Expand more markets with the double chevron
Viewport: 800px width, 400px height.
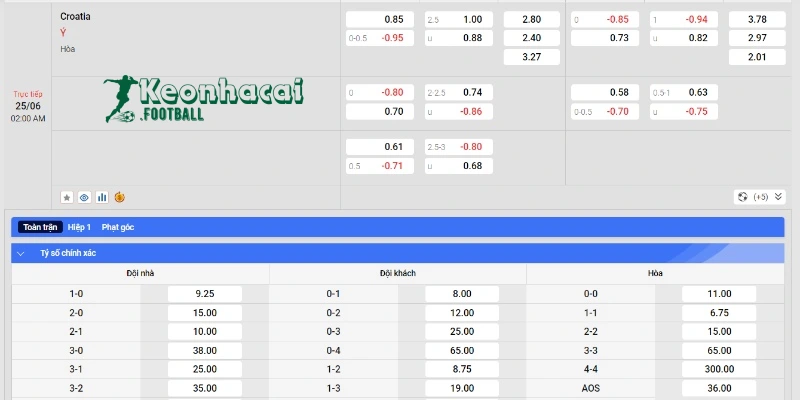coord(778,197)
